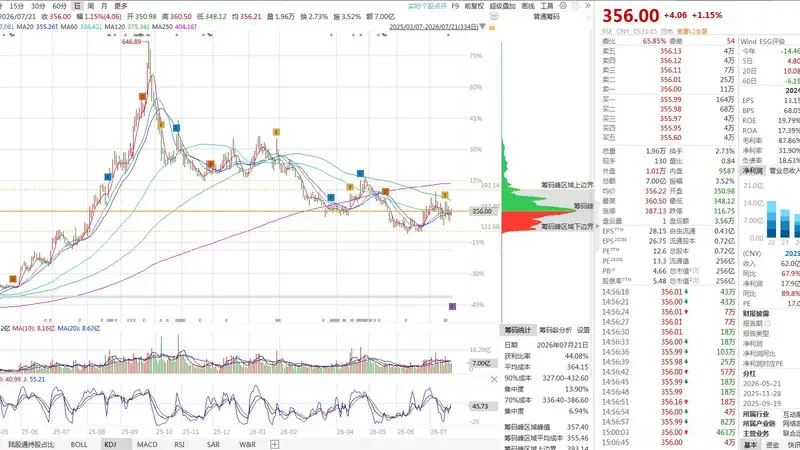Open the 更多 period options

coord(120,6)
